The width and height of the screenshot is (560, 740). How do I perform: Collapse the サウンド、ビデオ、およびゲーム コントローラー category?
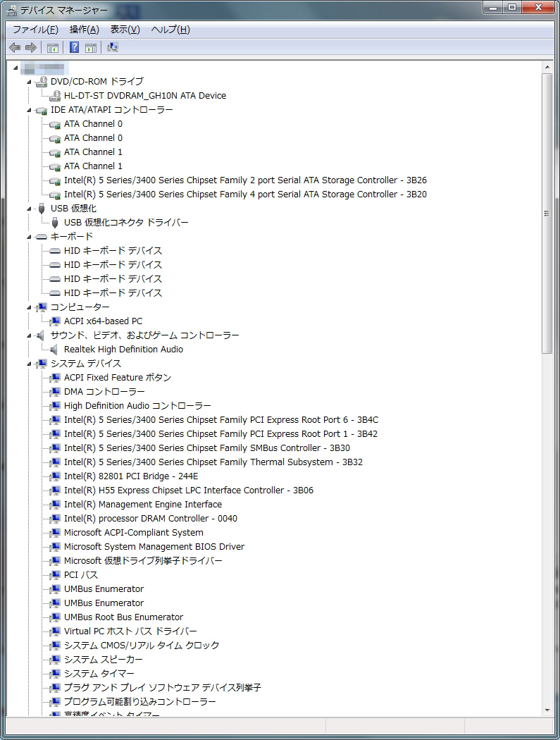[30, 336]
